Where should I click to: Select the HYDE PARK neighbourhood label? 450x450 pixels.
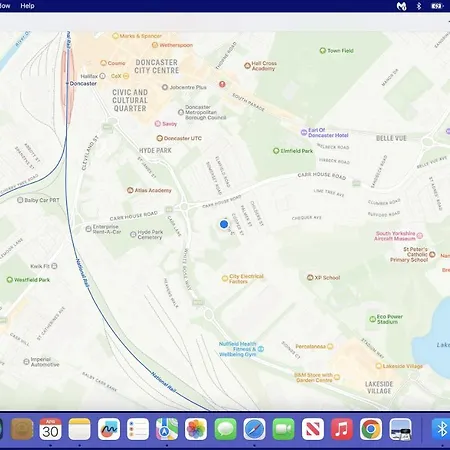155,151
